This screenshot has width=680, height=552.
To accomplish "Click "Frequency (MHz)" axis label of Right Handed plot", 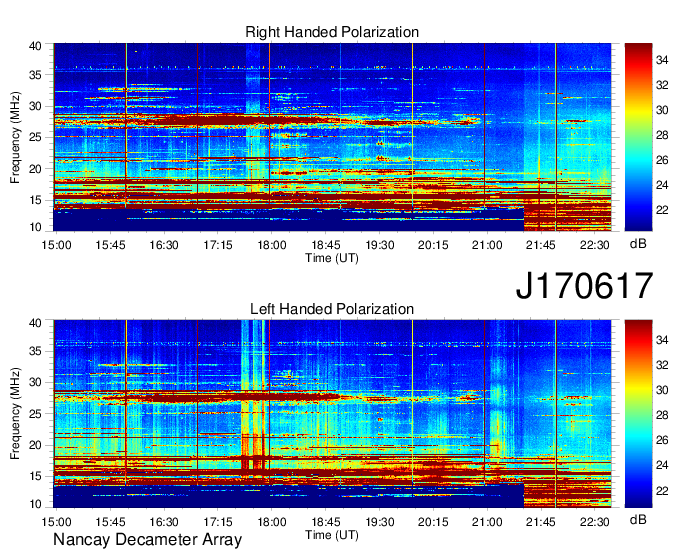I will click(15, 137).
